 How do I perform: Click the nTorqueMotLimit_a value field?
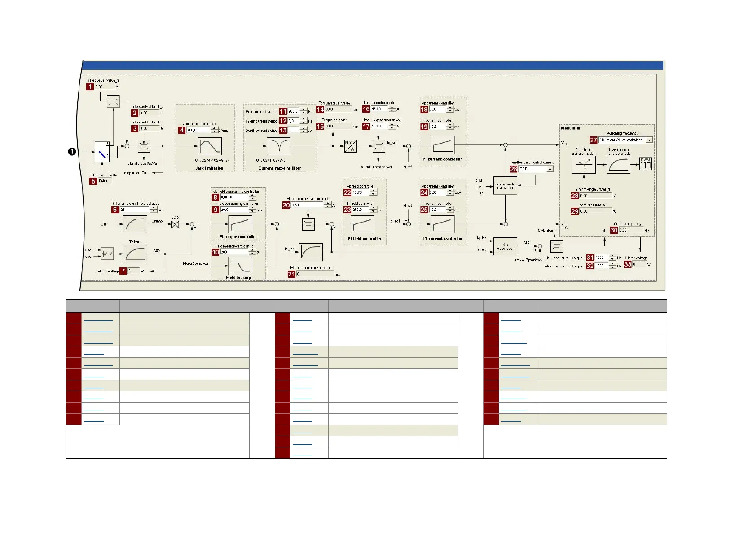pos(149,113)
